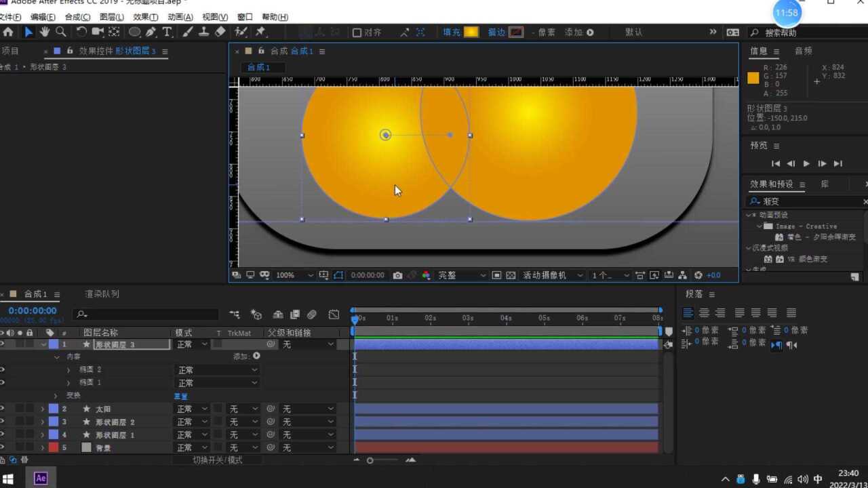This screenshot has height=488, width=868.
Task: Switch to the 渲染队列 tab
Action: click(x=102, y=294)
